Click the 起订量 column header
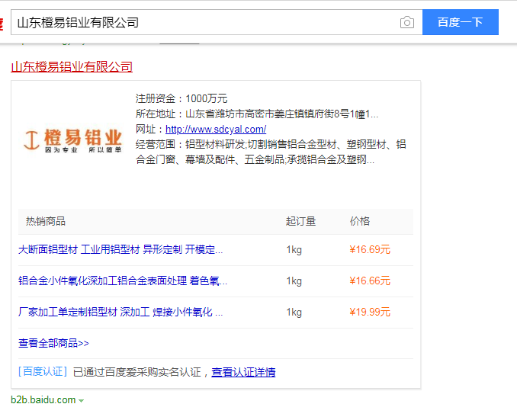The height and width of the screenshot is (420, 517). 300,221
